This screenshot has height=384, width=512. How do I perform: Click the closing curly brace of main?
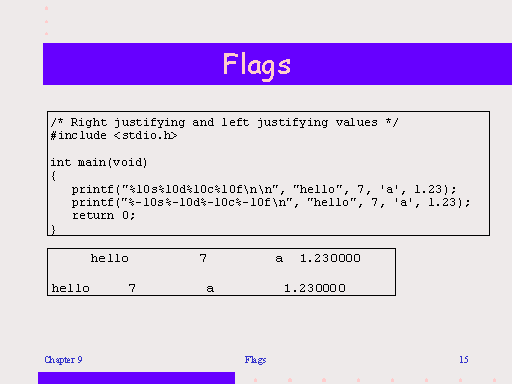[53, 229]
